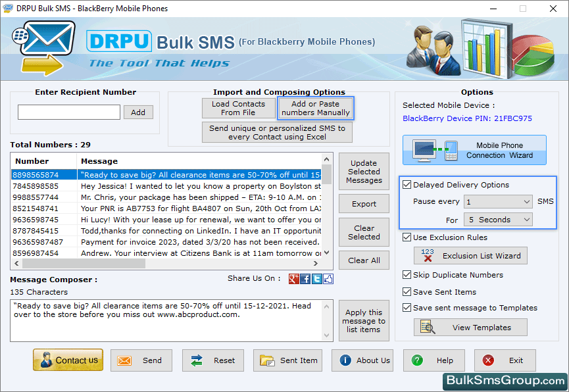Click the blue info About Us icon
Screen dimensions: 569x392
click(345, 360)
